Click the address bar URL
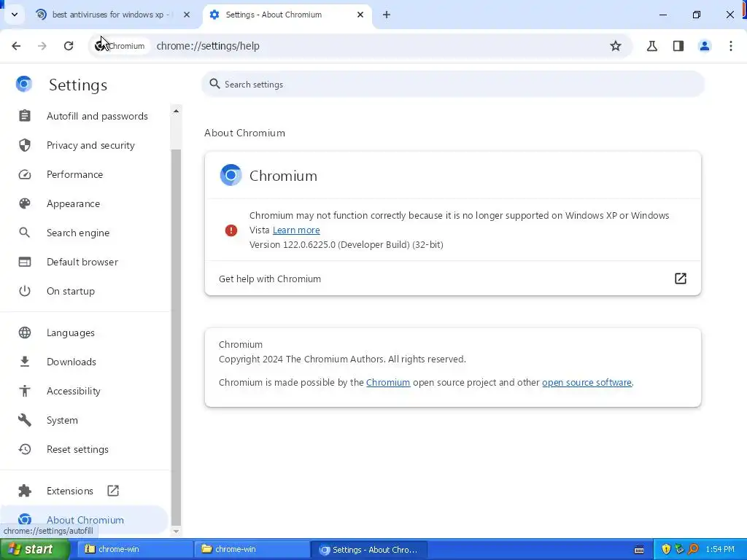Screen dimensions: 747x560 coord(208,46)
